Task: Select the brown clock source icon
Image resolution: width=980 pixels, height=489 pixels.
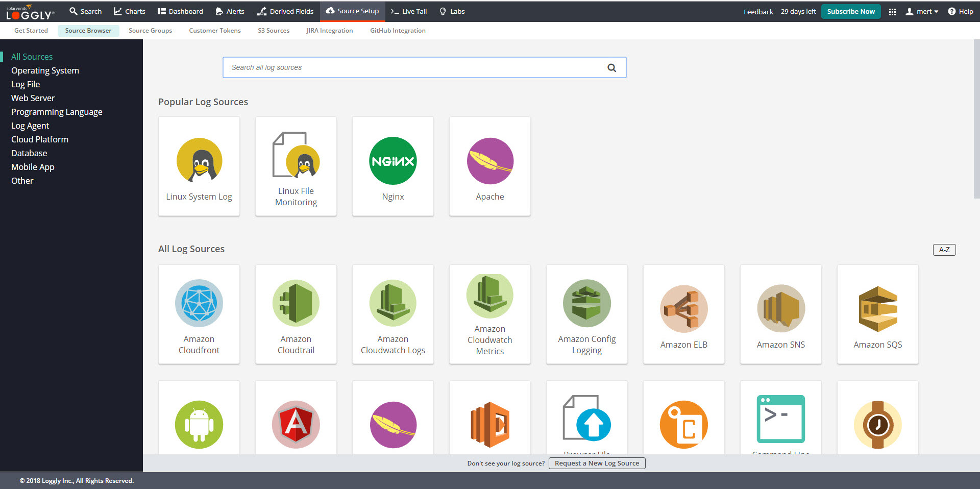Action: coord(878,424)
